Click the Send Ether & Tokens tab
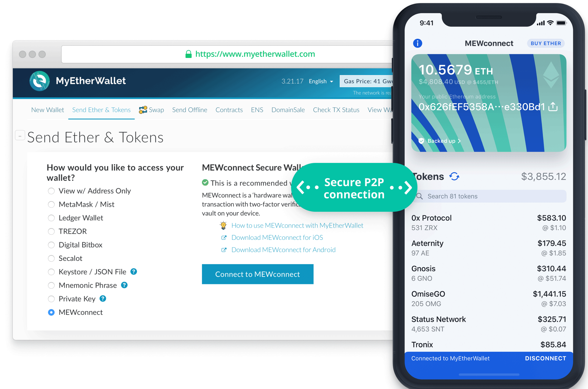Viewport: 588px width, 389px height. coord(102,110)
